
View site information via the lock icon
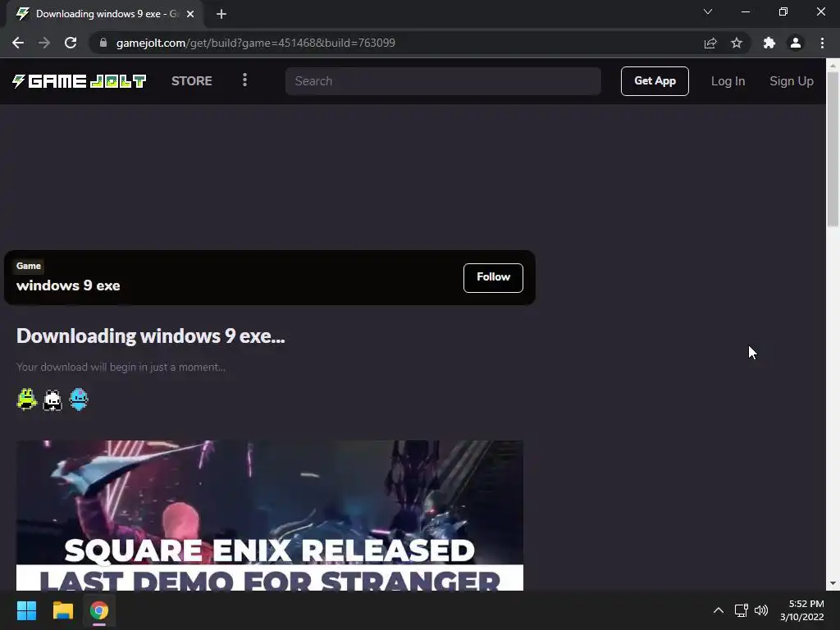click(103, 43)
